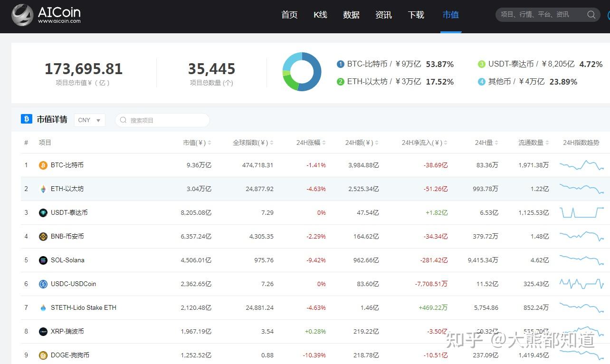610x364 pixels.
Task: Click the search magnifier icon in the header
Action: click(x=591, y=15)
